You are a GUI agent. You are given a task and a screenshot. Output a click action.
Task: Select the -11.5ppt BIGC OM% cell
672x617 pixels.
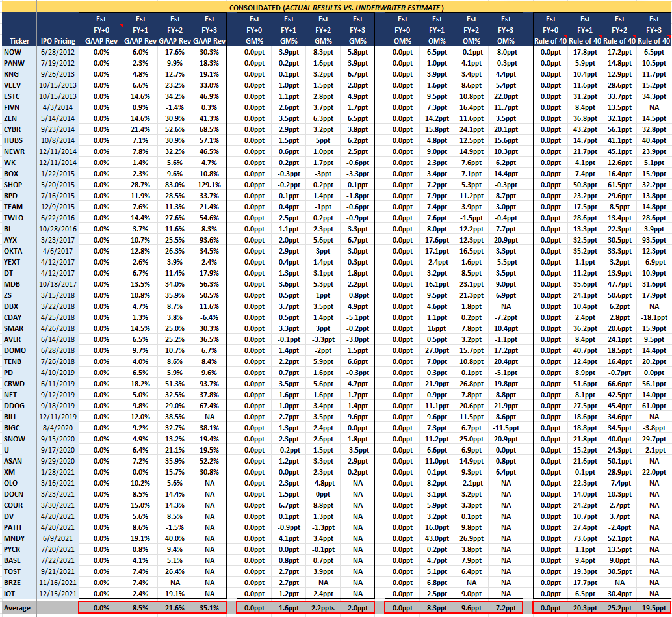[x=506, y=428]
